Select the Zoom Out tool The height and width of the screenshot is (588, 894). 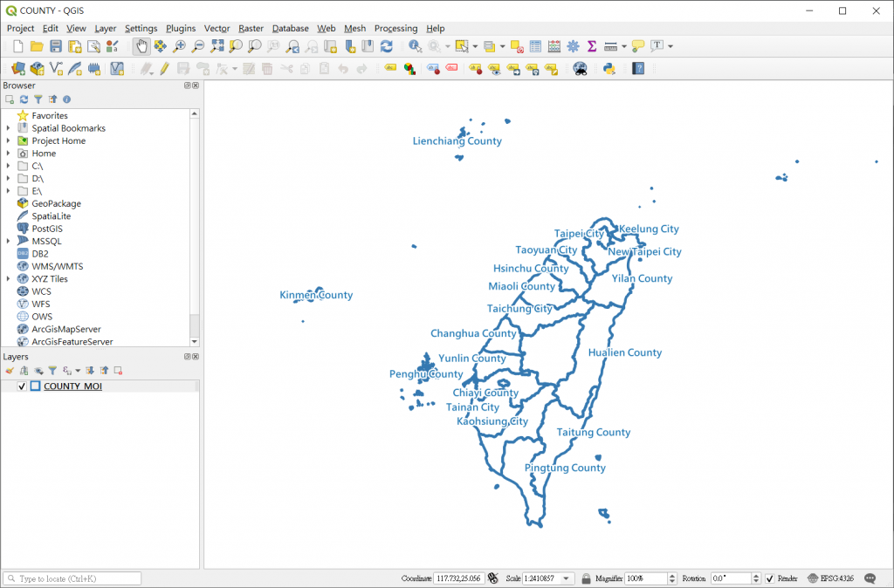point(198,47)
